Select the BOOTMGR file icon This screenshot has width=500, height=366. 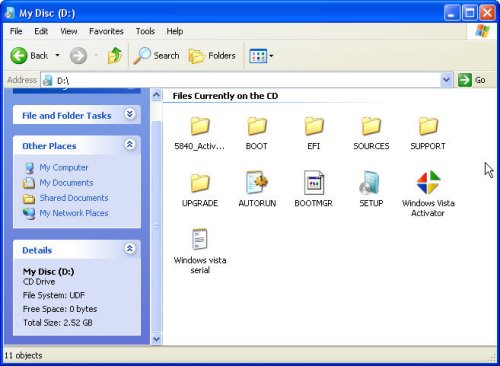[314, 182]
